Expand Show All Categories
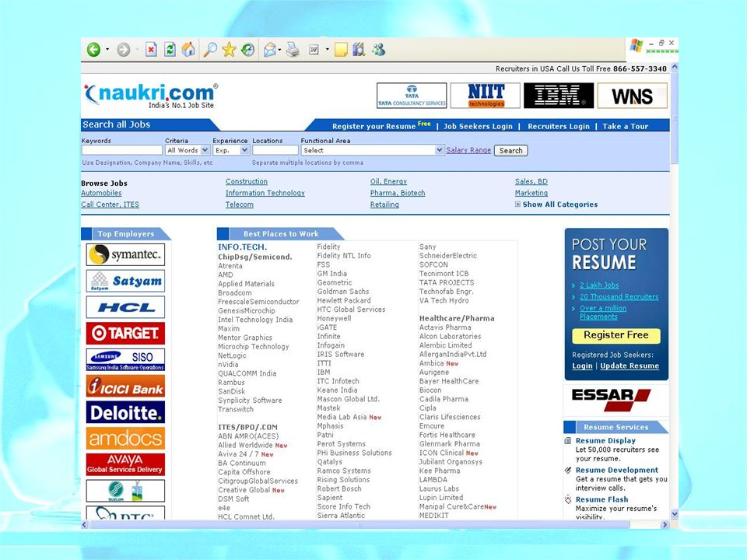The width and height of the screenshot is (747, 560). (x=556, y=205)
